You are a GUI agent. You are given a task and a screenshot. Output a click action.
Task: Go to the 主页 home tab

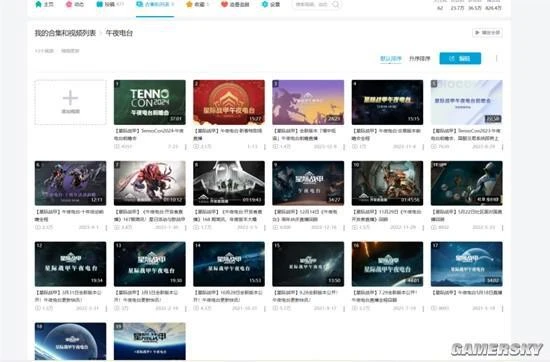pyautogui.click(x=45, y=4)
